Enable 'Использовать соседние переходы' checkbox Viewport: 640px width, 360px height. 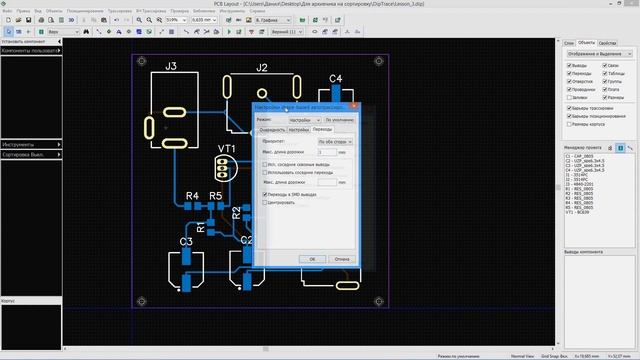265,173
